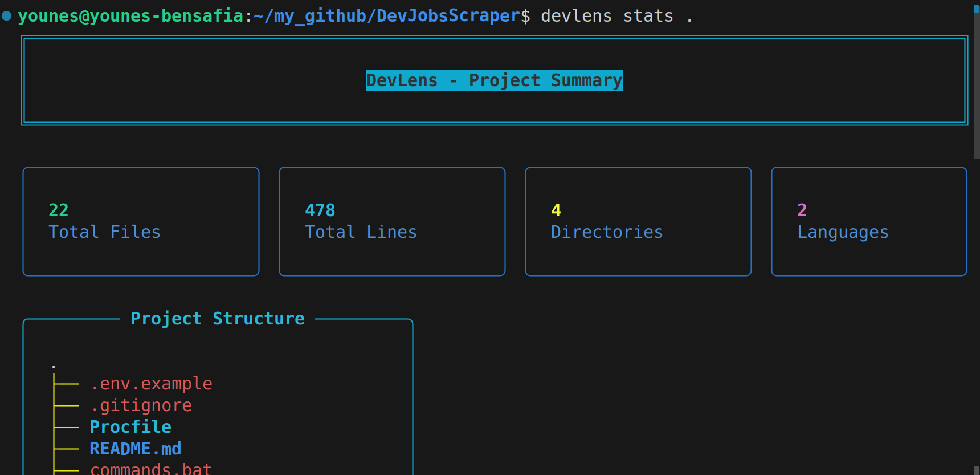980x475 pixels.
Task: Click the yellow 4 directories count
Action: tap(556, 210)
